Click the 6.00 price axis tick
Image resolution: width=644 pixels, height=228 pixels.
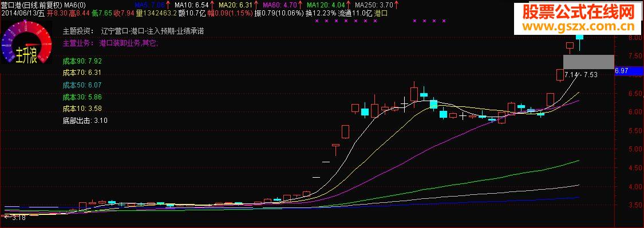coord(636,112)
